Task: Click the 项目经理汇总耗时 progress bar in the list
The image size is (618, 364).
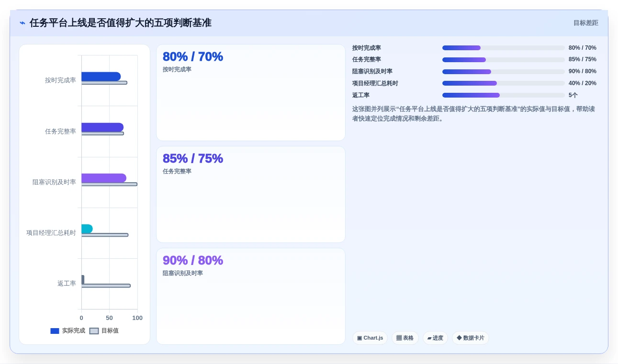Action: [504, 83]
